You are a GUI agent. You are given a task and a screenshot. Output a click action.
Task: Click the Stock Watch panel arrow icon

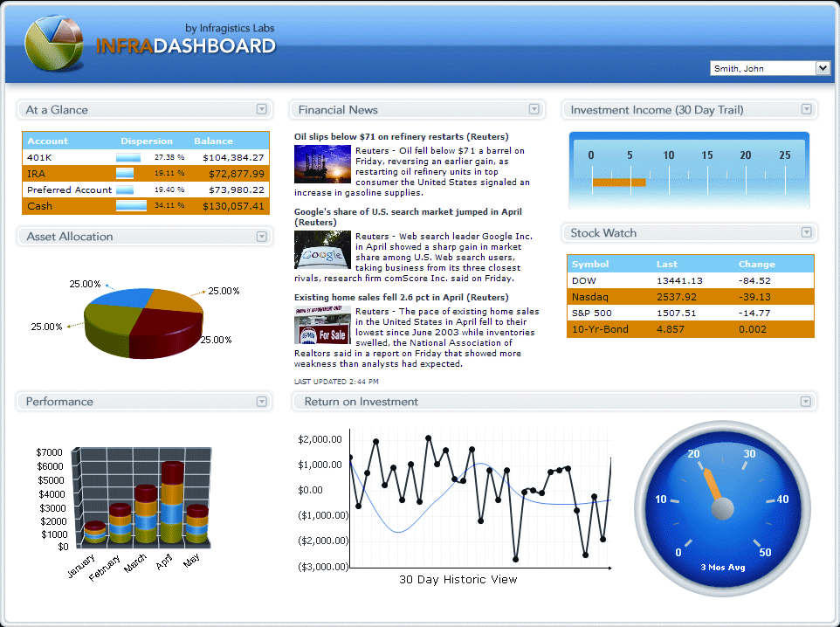pos(806,232)
